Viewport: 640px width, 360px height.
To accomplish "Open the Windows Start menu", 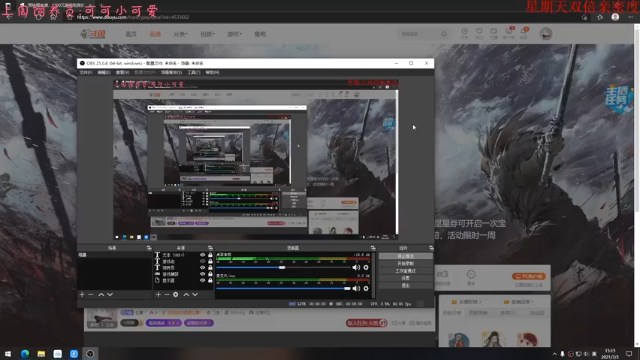I will tap(8, 353).
